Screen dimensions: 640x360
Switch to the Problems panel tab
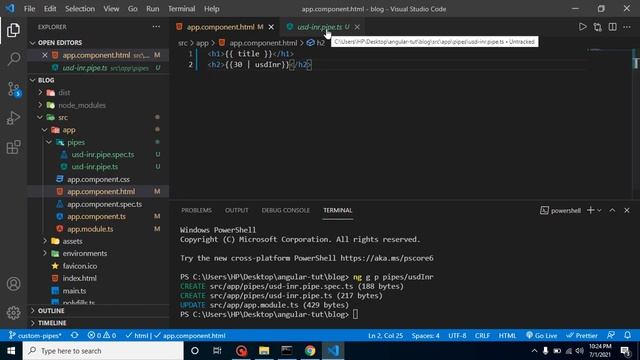(196, 210)
